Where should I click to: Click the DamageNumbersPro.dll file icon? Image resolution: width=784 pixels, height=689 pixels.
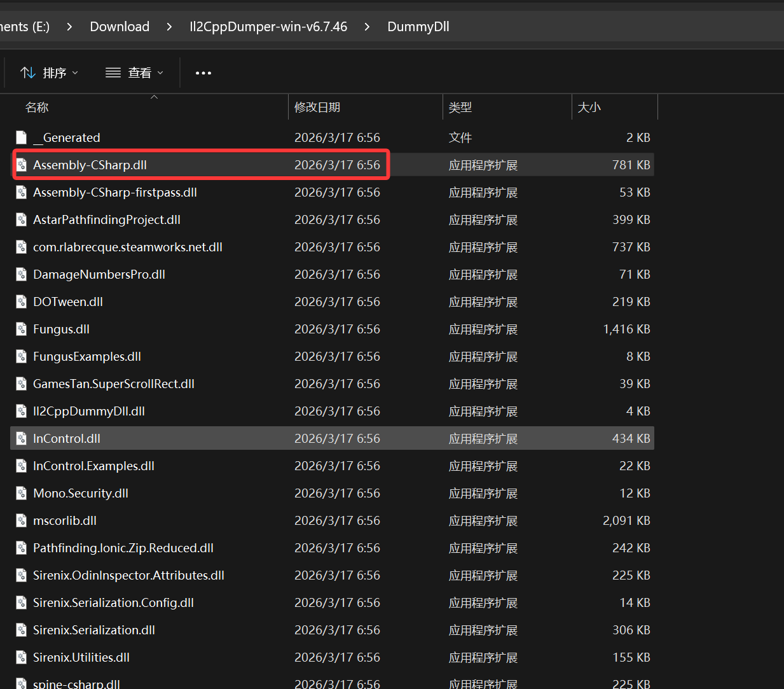tap(22, 274)
